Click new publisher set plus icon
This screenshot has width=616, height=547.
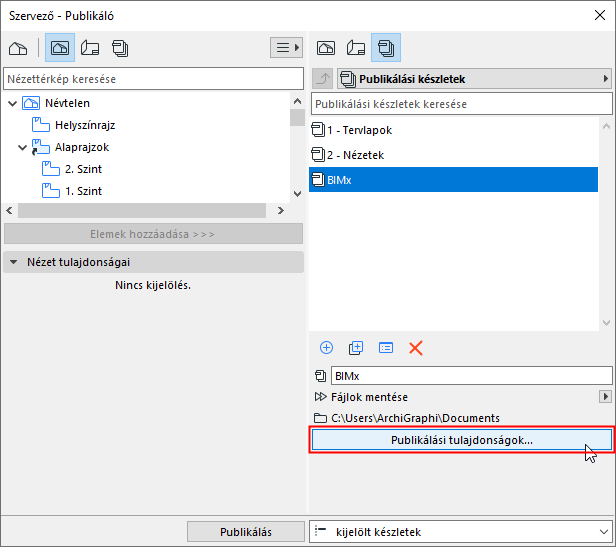[326, 348]
